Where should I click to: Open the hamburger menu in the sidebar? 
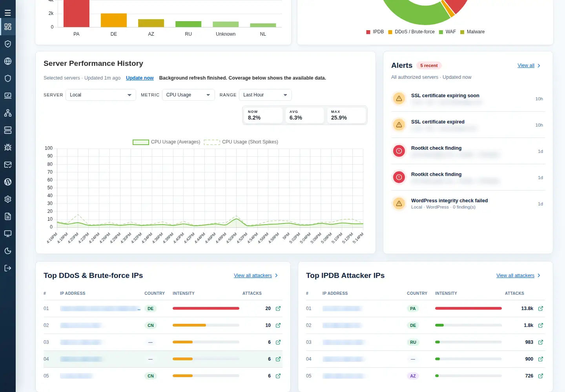coord(8,13)
